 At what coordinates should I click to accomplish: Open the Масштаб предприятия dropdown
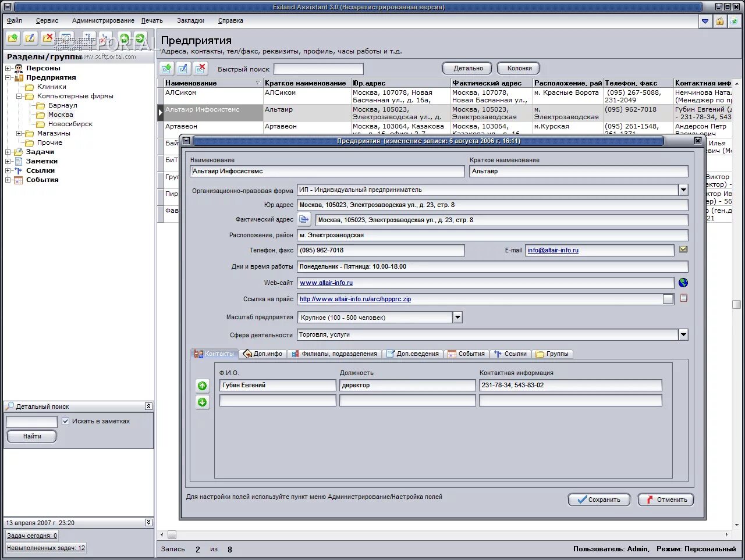coord(457,317)
